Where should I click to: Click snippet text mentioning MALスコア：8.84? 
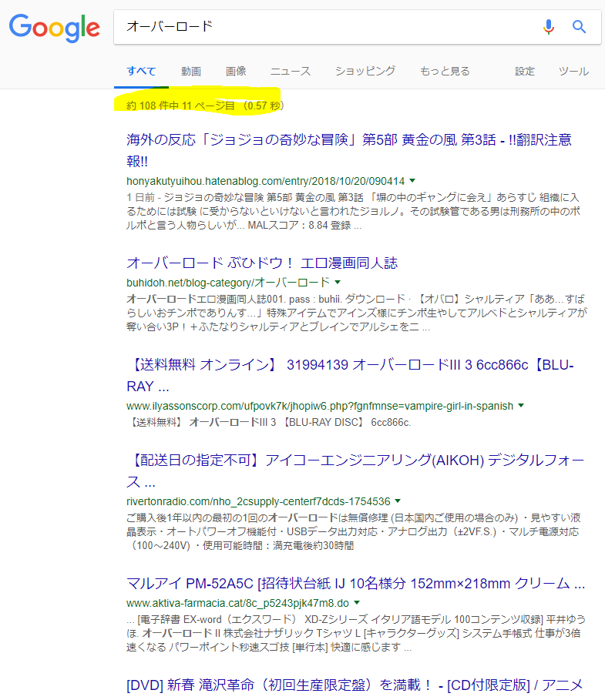(353, 211)
